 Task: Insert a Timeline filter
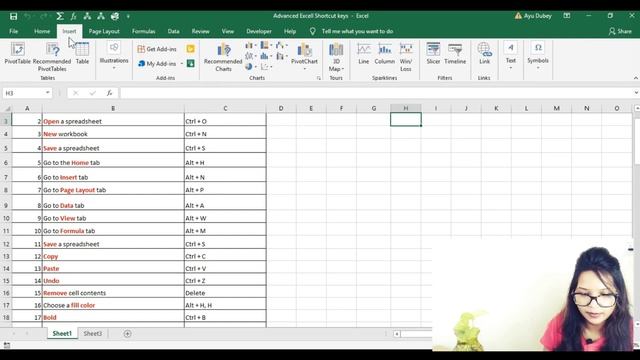click(455, 53)
